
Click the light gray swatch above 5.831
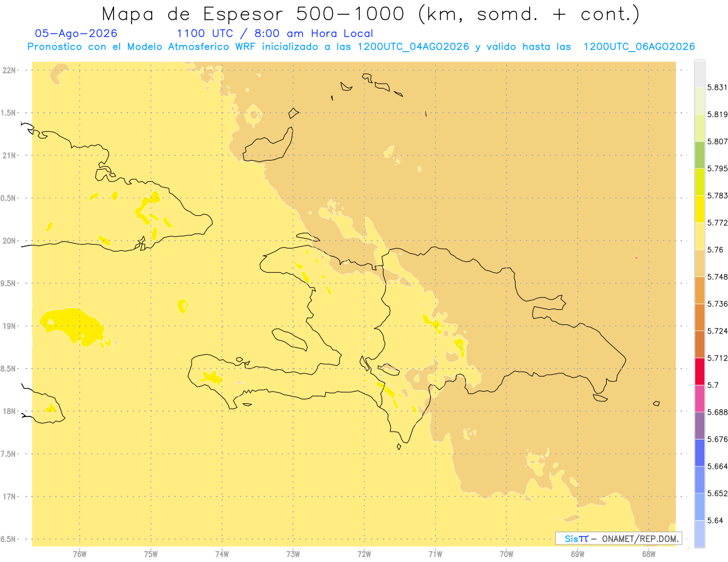699,73
